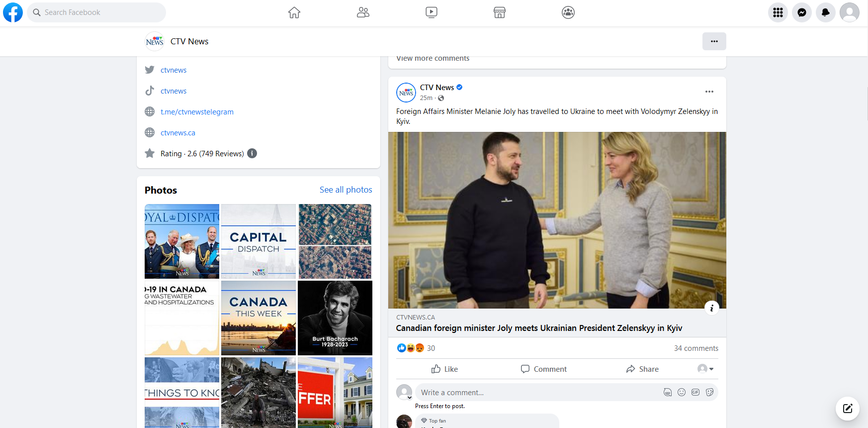Click the new message compose icon
This screenshot has height=428, width=868.
click(x=848, y=409)
